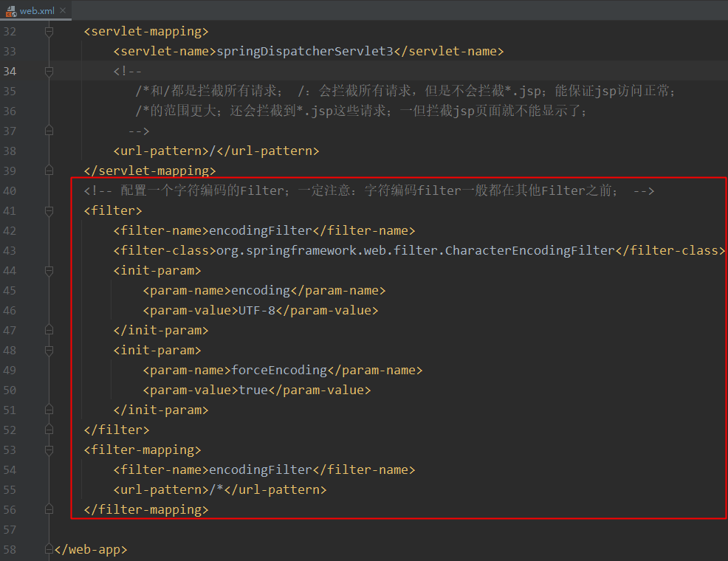Close the web.xml tab
This screenshot has height=561, width=728.
63,10
